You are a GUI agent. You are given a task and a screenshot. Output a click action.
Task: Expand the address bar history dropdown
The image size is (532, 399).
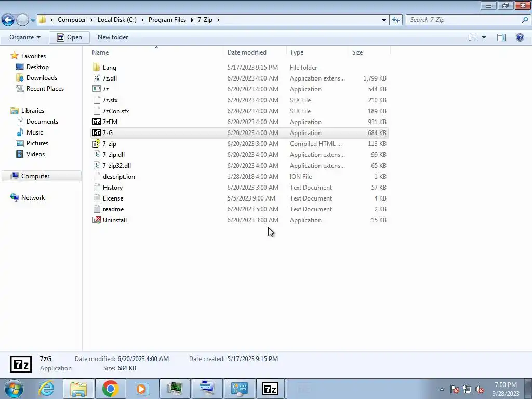pyautogui.click(x=384, y=20)
